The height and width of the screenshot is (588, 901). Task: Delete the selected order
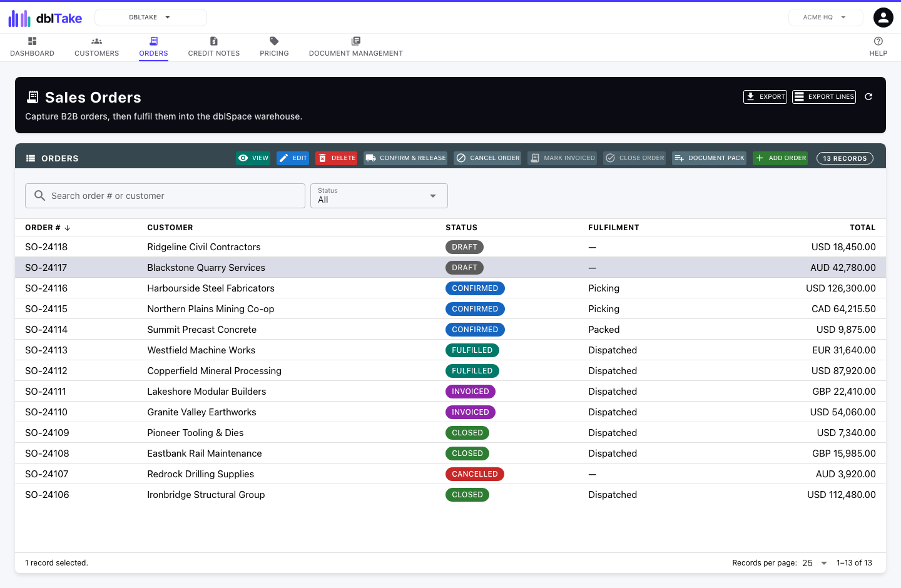(x=337, y=158)
